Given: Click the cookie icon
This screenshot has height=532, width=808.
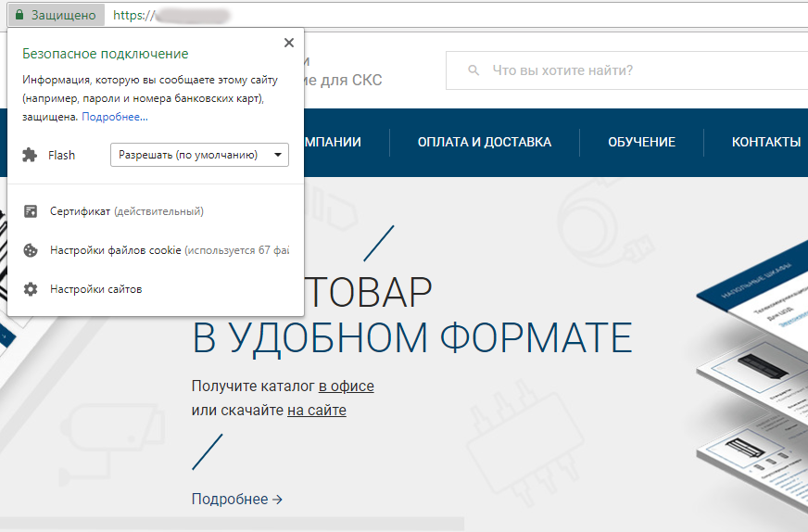Looking at the screenshot, I should (x=31, y=250).
